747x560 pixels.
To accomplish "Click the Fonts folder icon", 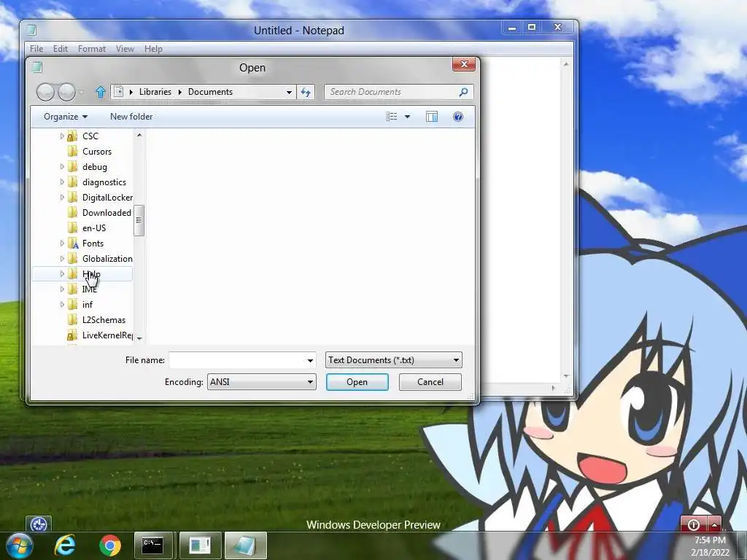I will (72, 244).
